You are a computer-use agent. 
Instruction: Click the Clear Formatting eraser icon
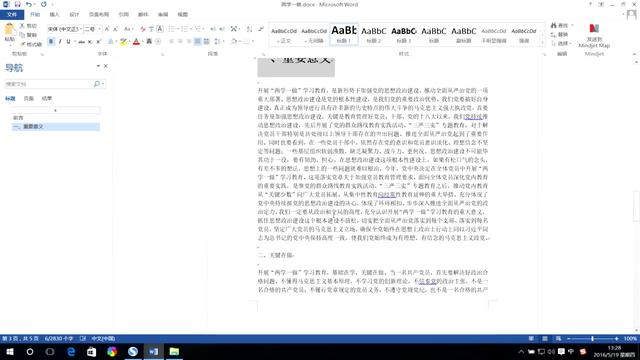[x=142, y=29]
